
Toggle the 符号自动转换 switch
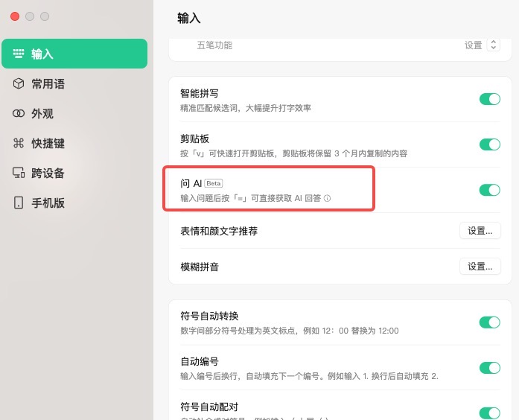click(489, 322)
